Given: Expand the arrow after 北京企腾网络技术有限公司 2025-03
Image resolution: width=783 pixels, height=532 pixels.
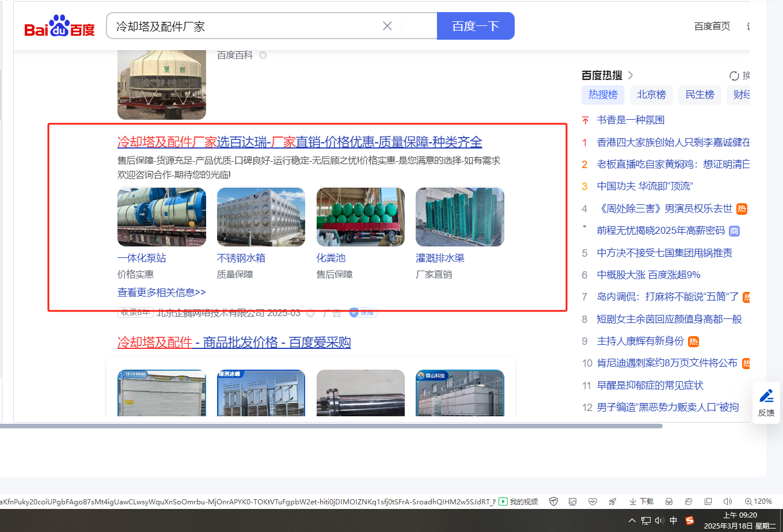Looking at the screenshot, I should (311, 313).
